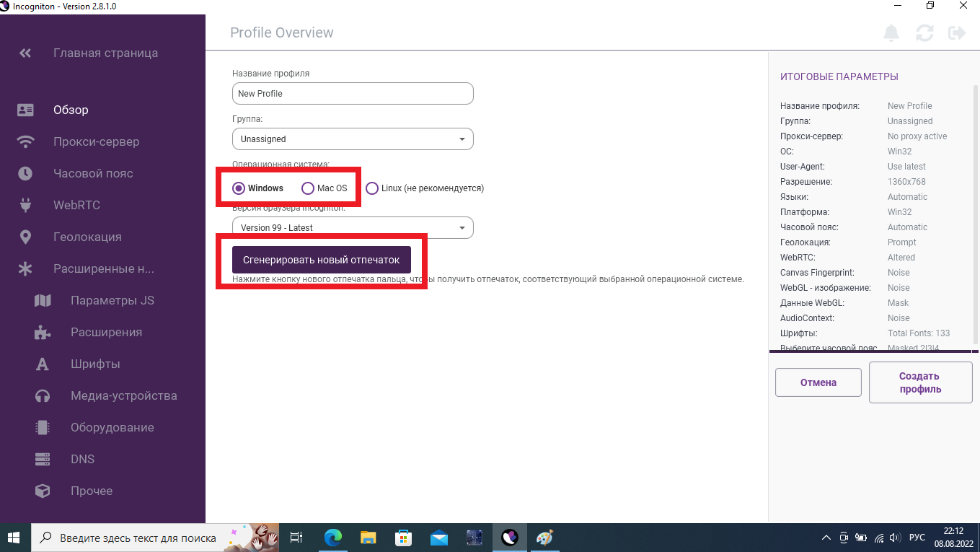
Task: Open Прочее subsection
Action: point(92,491)
